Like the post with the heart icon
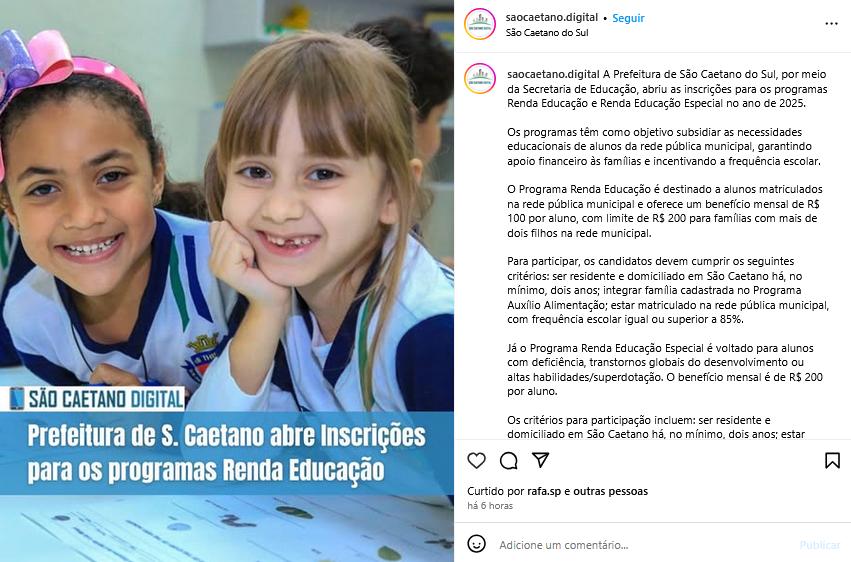This screenshot has width=851, height=562. [477, 461]
